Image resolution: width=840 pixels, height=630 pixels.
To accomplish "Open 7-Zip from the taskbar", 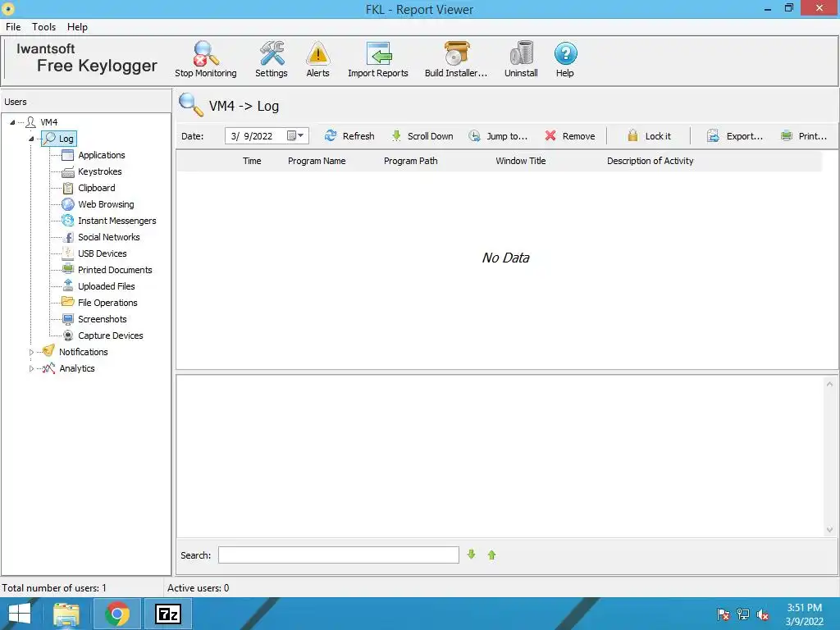I will (168, 614).
